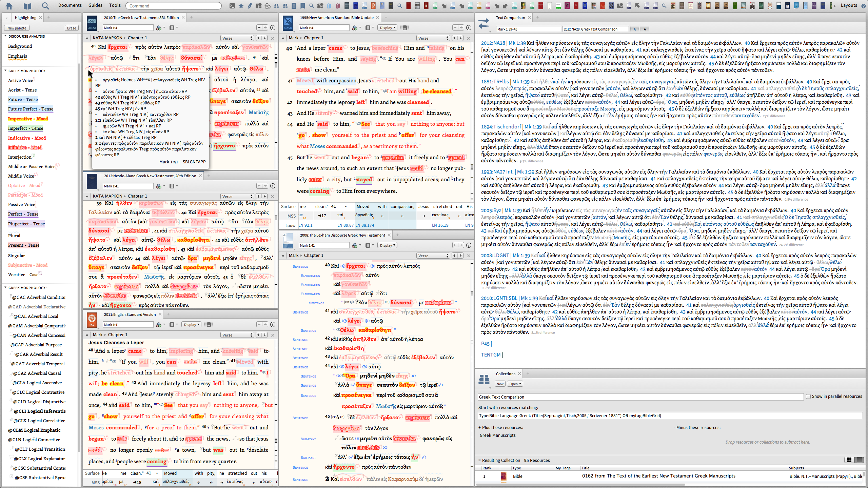
Task: Open the Verse dropdown in NASB panel
Action: [x=433, y=38]
